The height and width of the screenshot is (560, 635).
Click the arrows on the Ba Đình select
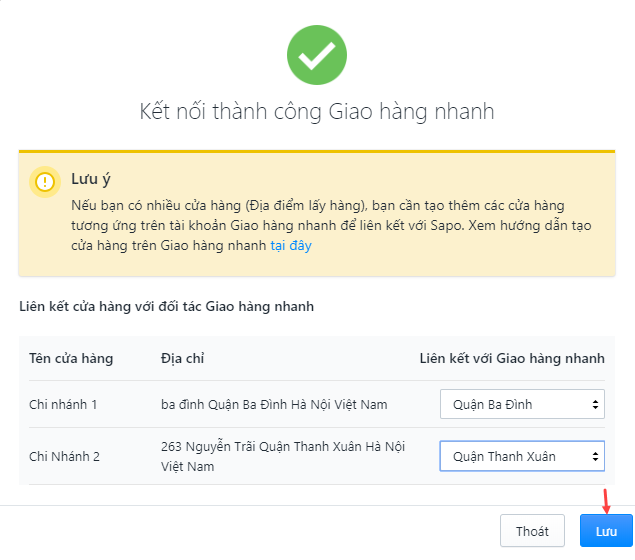click(x=595, y=404)
